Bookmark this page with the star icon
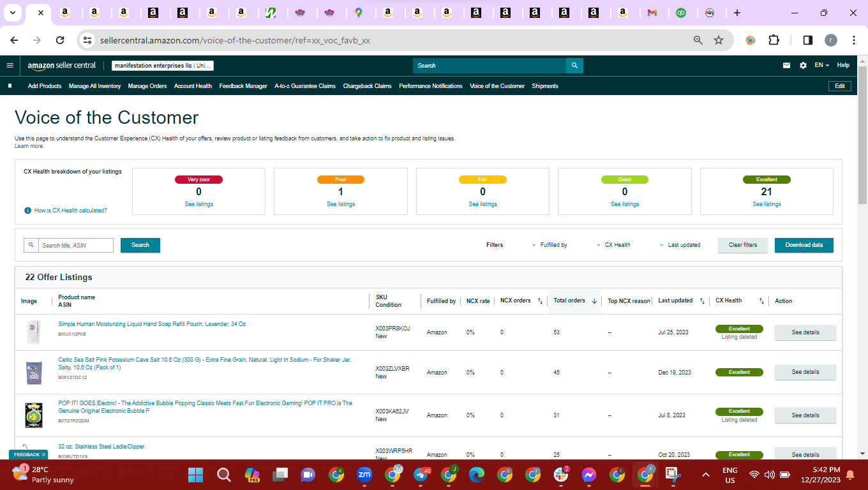This screenshot has height=490, width=868. tap(719, 40)
